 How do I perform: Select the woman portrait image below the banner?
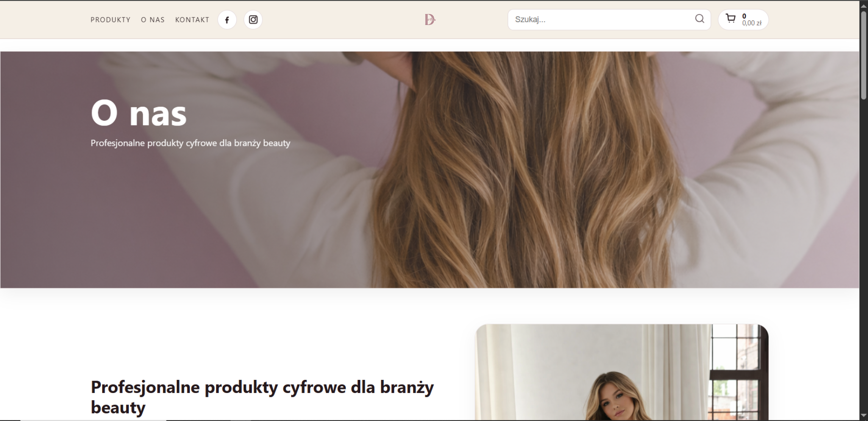click(621, 373)
